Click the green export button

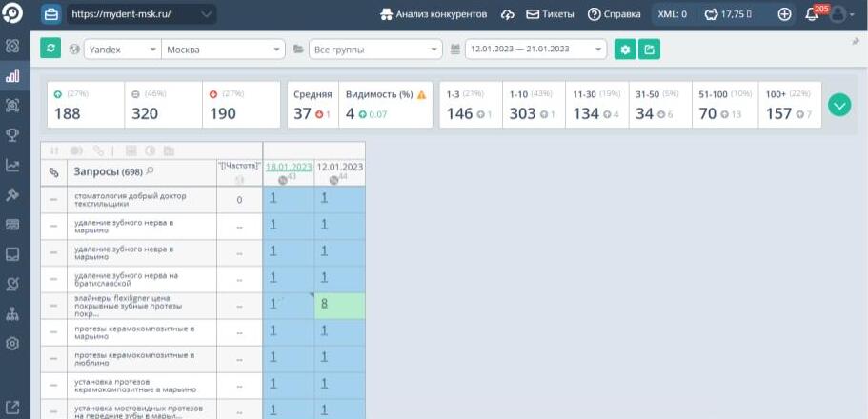tap(650, 50)
